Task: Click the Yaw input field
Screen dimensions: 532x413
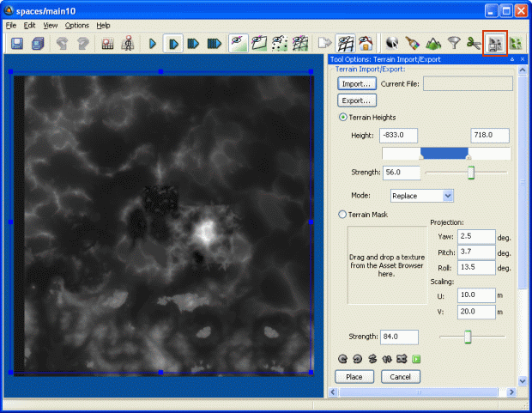Action: (476, 236)
